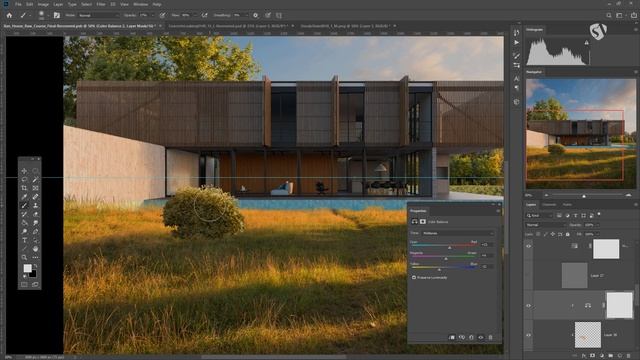Create new group folder icon
Viewport: 640px width, 360px height.
pyautogui.click(x=611, y=356)
